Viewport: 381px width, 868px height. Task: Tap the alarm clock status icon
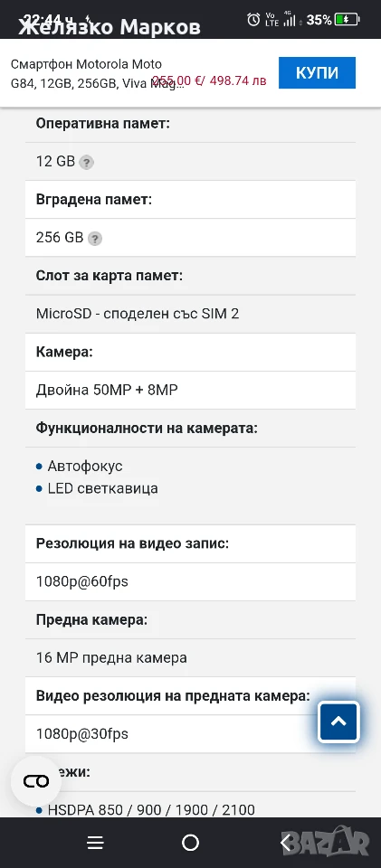tap(253, 20)
